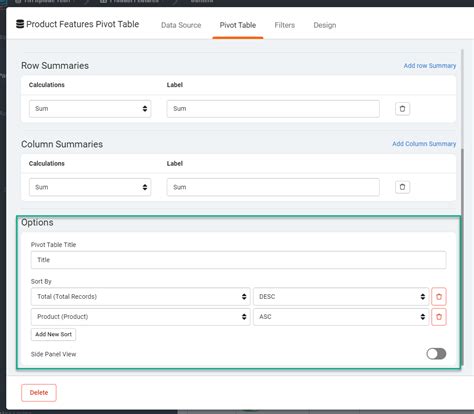474x414 pixels.
Task: Open the DESC sort order dropdown
Action: coord(341,297)
